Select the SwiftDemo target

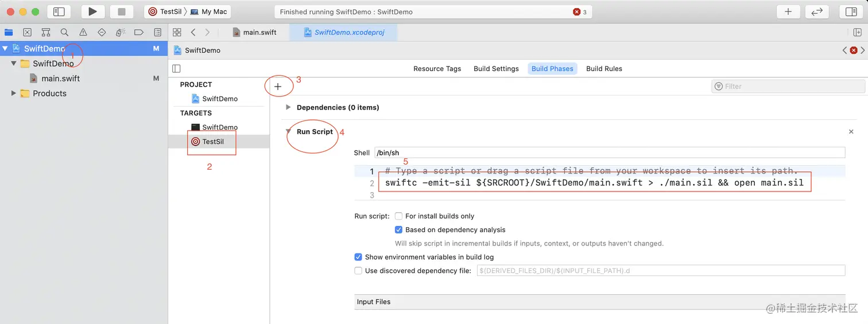point(219,127)
